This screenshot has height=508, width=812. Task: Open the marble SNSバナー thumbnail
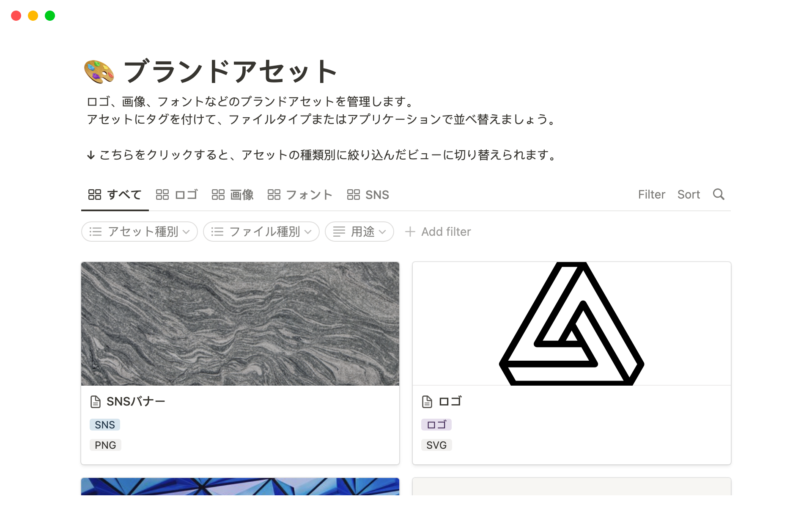point(240,324)
